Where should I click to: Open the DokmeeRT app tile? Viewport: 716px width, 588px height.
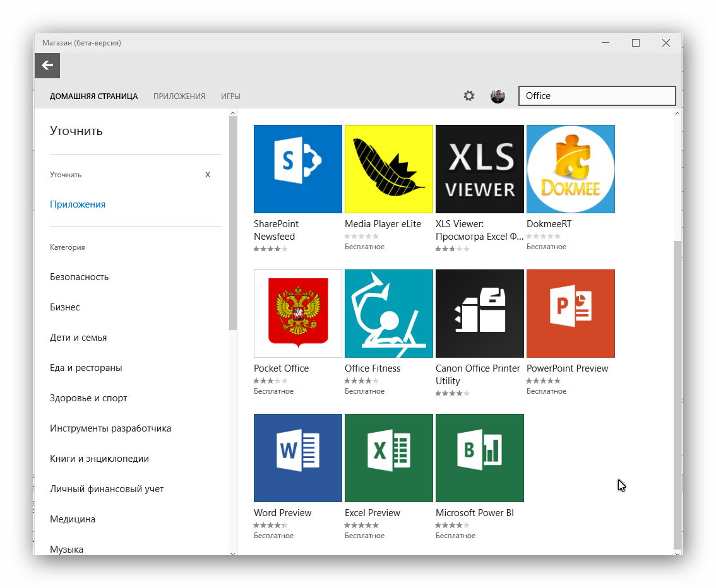tap(570, 169)
